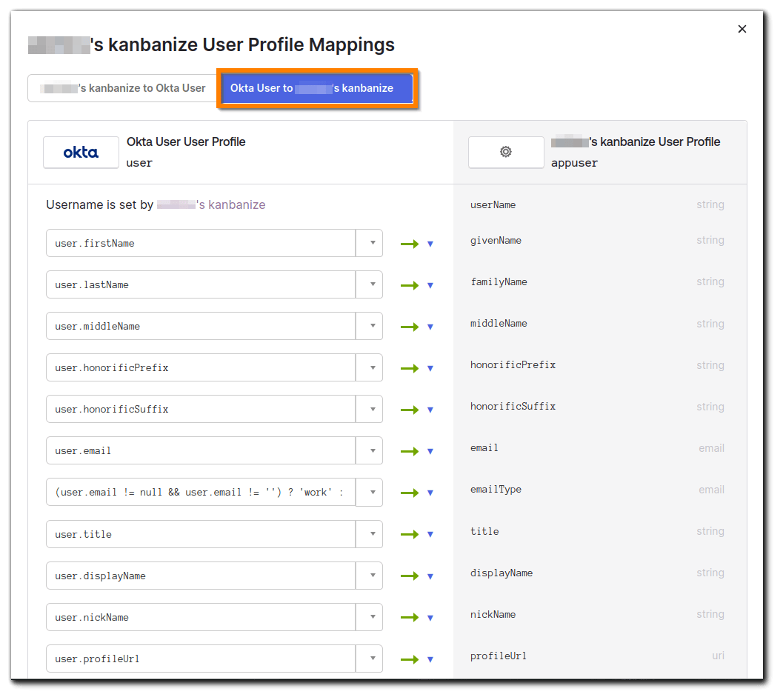Edit the user.firstName mapping field
This screenshot has height=700, width=783.
point(201,243)
